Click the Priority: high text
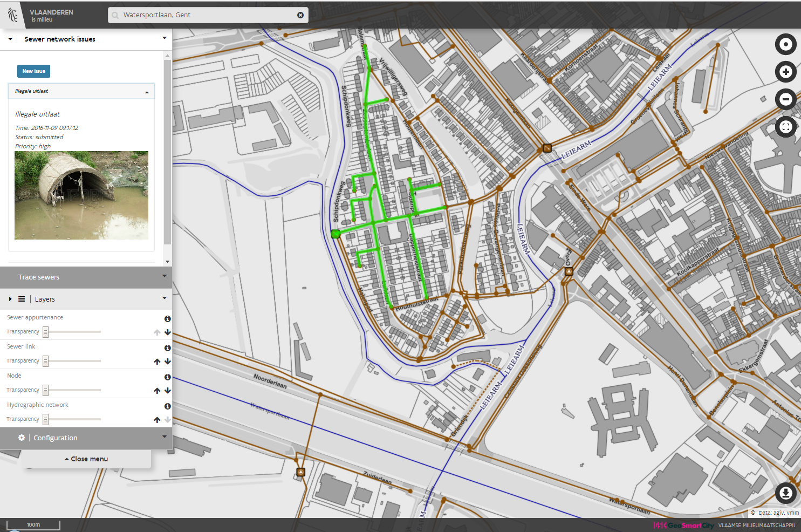This screenshot has width=801, height=532. (33, 146)
